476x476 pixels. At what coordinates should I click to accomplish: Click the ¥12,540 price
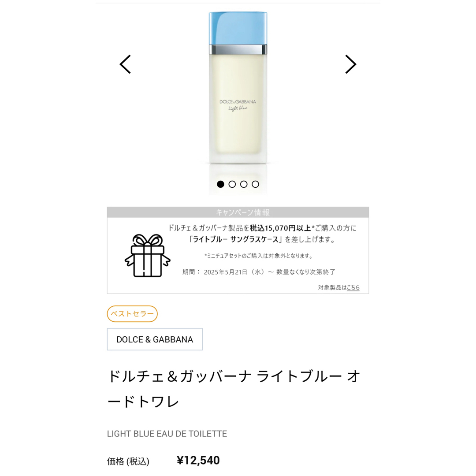[x=198, y=461]
